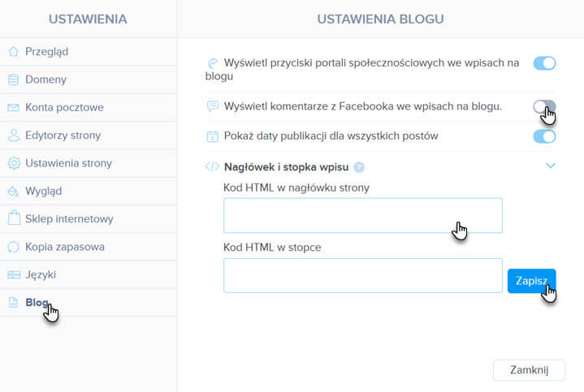This screenshot has width=584, height=392.
Task: Click the Zamknij button
Action: (529, 370)
